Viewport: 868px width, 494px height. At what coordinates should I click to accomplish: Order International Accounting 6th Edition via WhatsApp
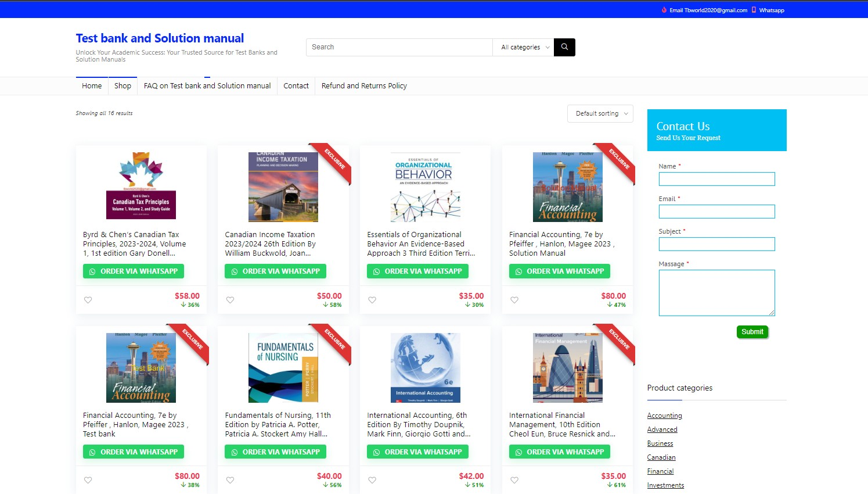pyautogui.click(x=417, y=452)
